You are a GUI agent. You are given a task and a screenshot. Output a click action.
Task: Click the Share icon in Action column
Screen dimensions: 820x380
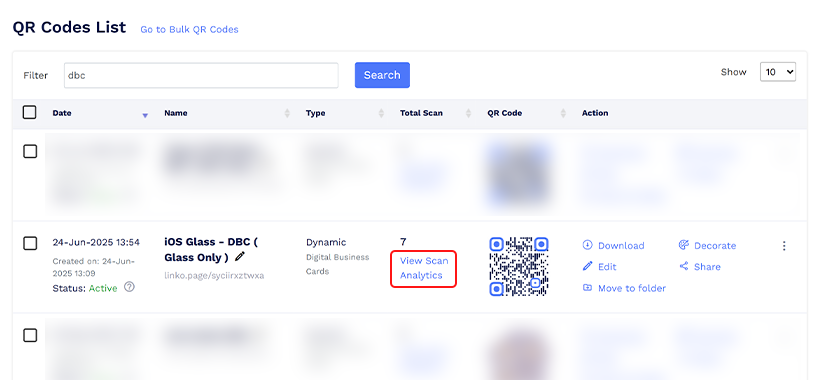click(x=684, y=267)
